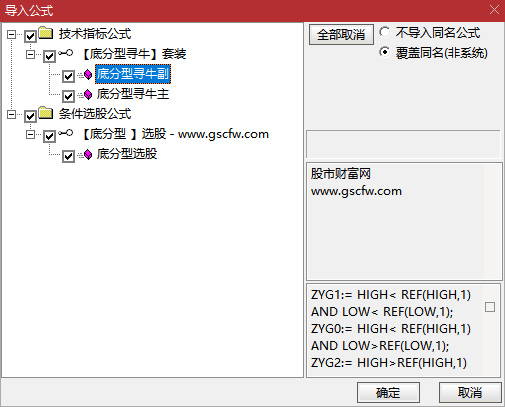Click the AND LOW>REF(LOW,1); code line
Viewport: 505px width, 407px height.
click(380, 346)
